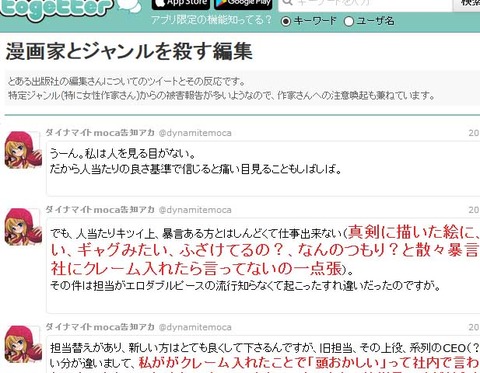Open avatar of the でも、人当たりキツイ上 tweet
Screen dimensions: 480x373
(x=23, y=227)
